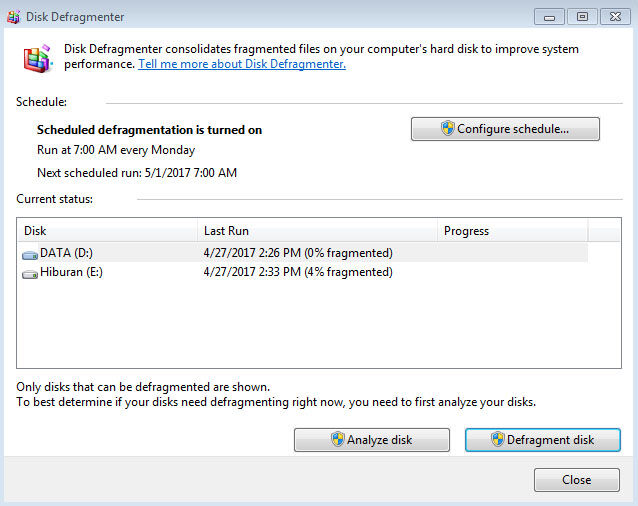Click shield icon on Defragment disk button
The image size is (638, 506).
click(497, 440)
